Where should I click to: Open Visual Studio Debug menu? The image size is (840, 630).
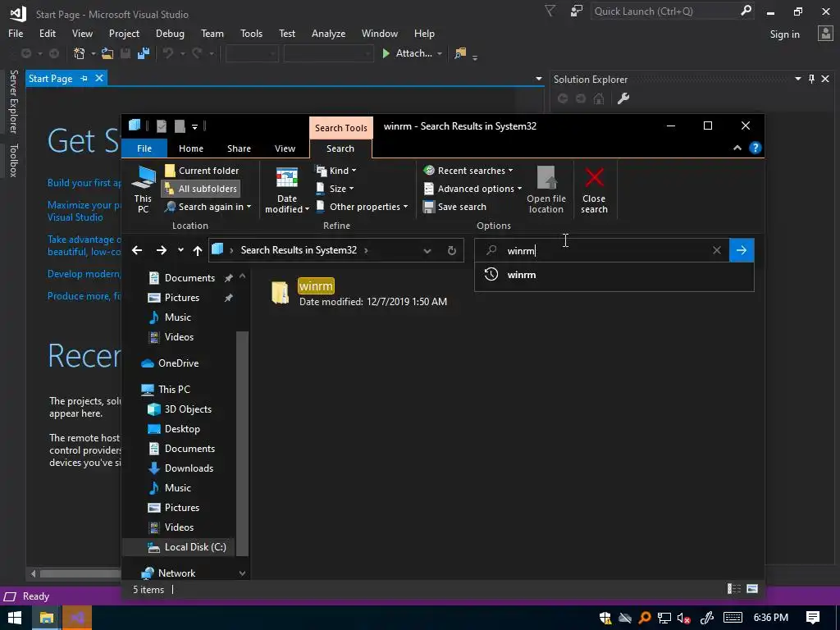click(170, 33)
